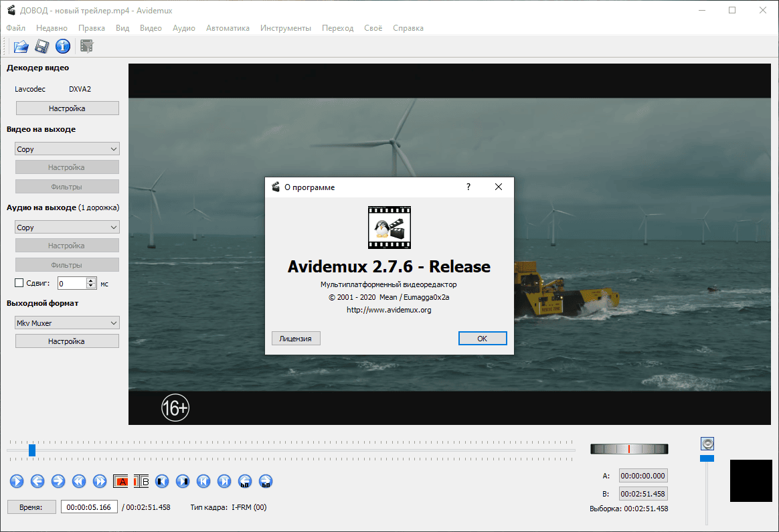The width and height of the screenshot is (779, 532).
Task: Enable the Сдвиг audio shift checkbox
Action: tap(19, 282)
